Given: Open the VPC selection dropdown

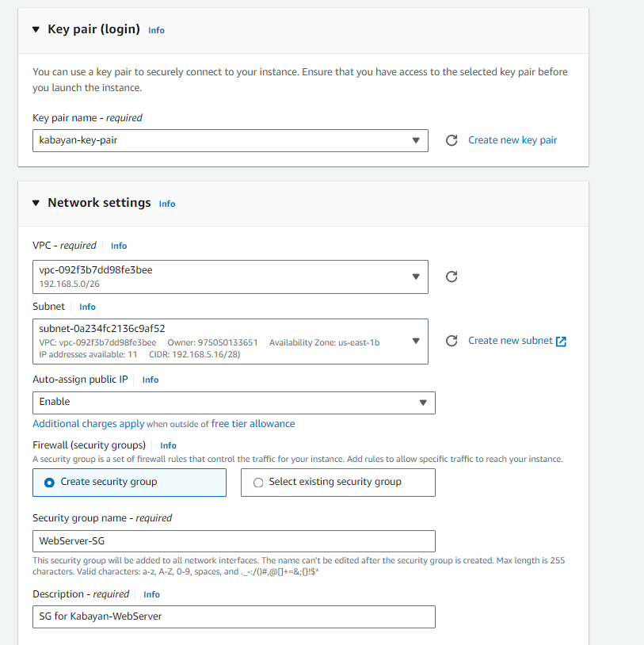Looking at the screenshot, I should (x=231, y=277).
